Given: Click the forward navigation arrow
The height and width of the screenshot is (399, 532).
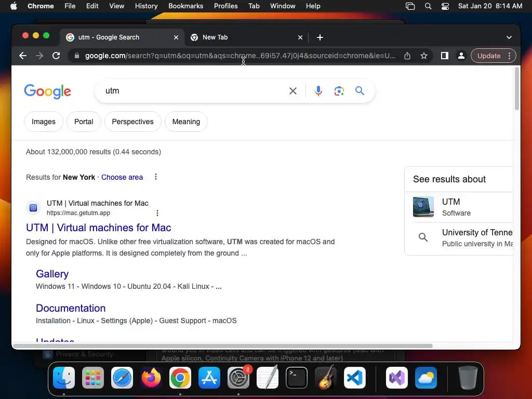Looking at the screenshot, I should coord(39,56).
